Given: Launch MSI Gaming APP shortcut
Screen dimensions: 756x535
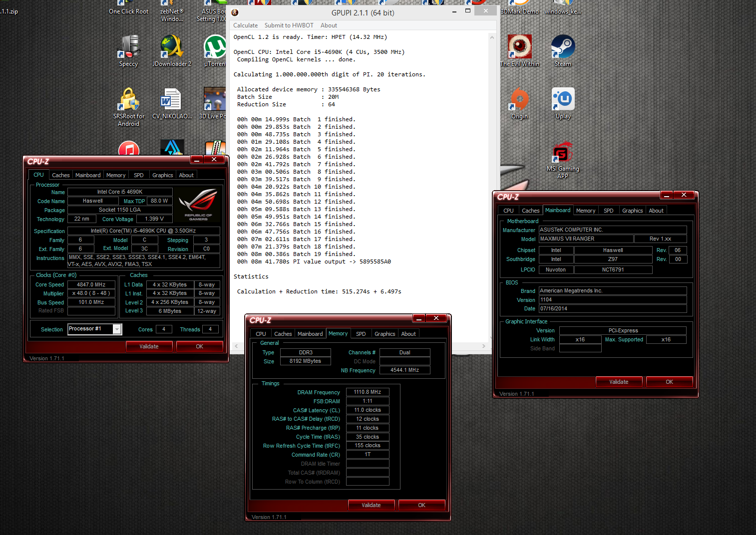Looking at the screenshot, I should 563,160.
